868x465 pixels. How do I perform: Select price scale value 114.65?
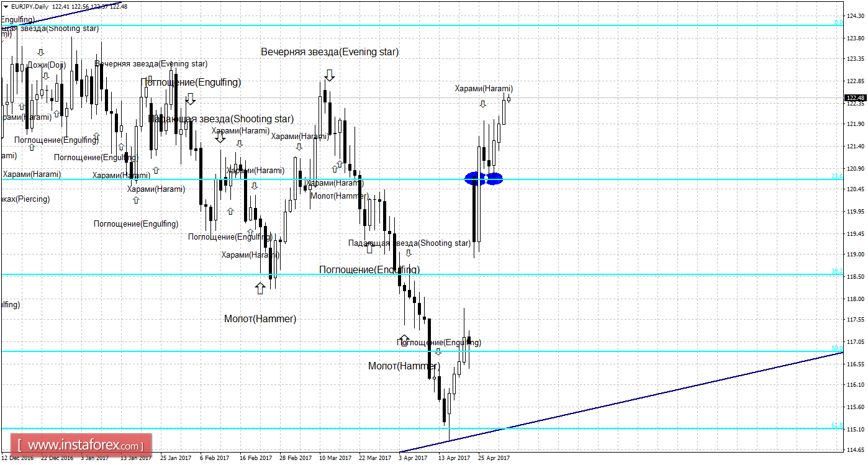tap(856, 450)
